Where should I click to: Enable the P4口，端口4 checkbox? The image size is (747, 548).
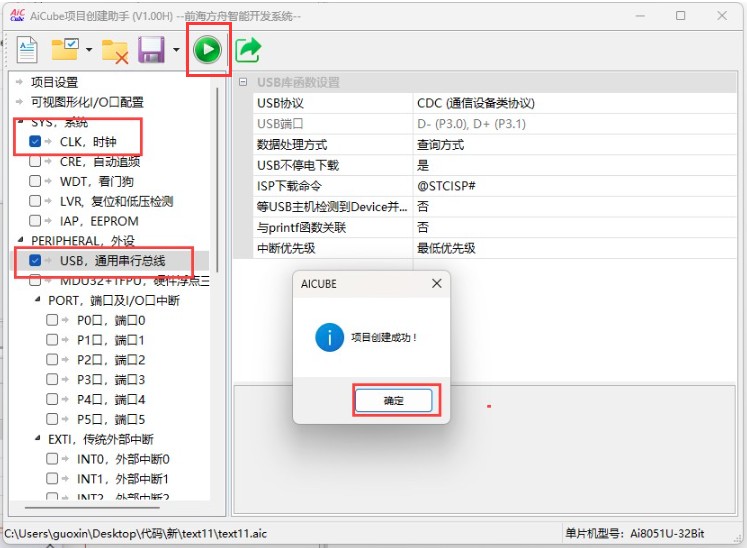tap(52, 399)
